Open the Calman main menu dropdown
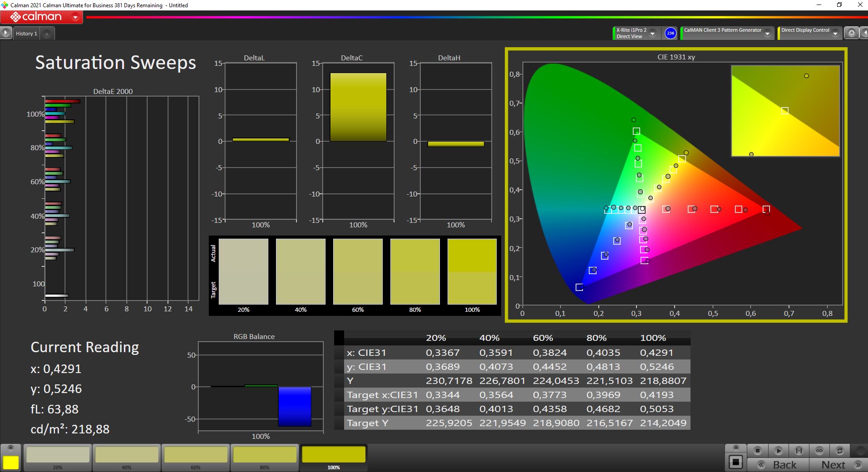868x472 pixels. pos(75,18)
